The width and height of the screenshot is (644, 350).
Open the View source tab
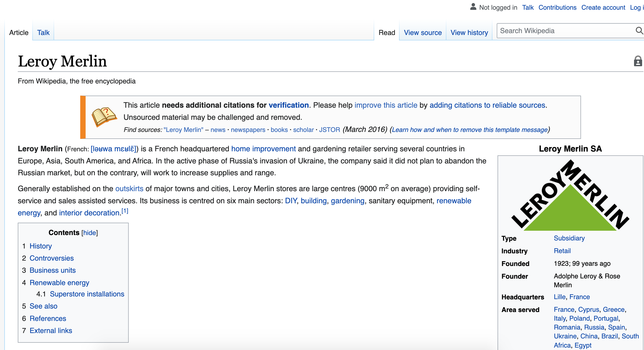point(423,33)
